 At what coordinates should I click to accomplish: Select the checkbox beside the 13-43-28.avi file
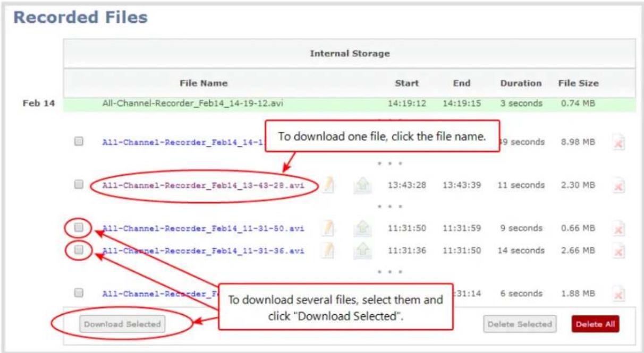pos(79,185)
